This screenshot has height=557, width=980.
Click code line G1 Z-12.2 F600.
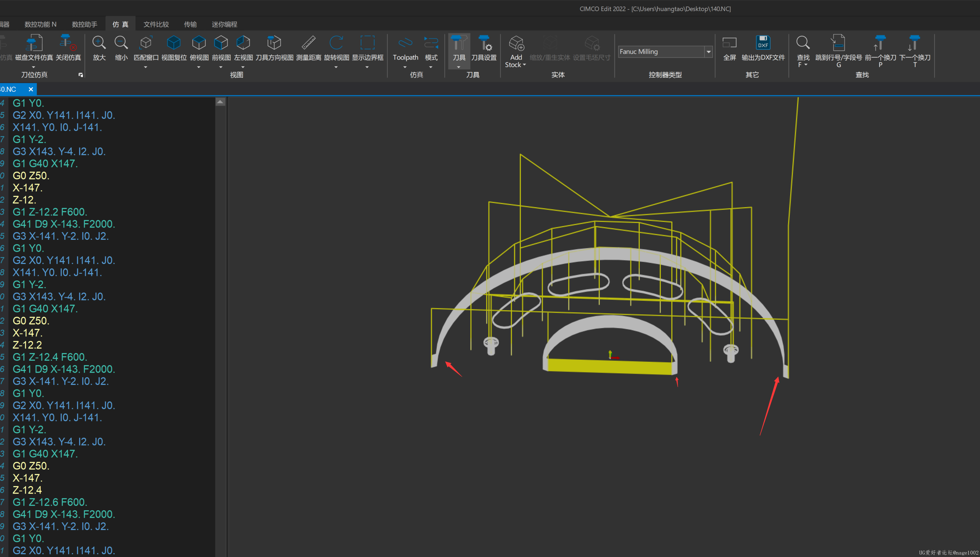pos(50,212)
